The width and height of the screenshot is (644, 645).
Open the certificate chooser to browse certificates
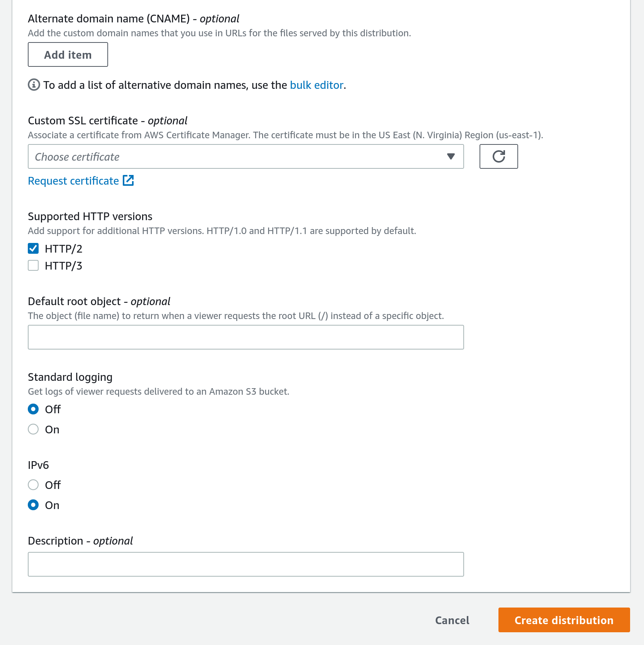(x=246, y=156)
